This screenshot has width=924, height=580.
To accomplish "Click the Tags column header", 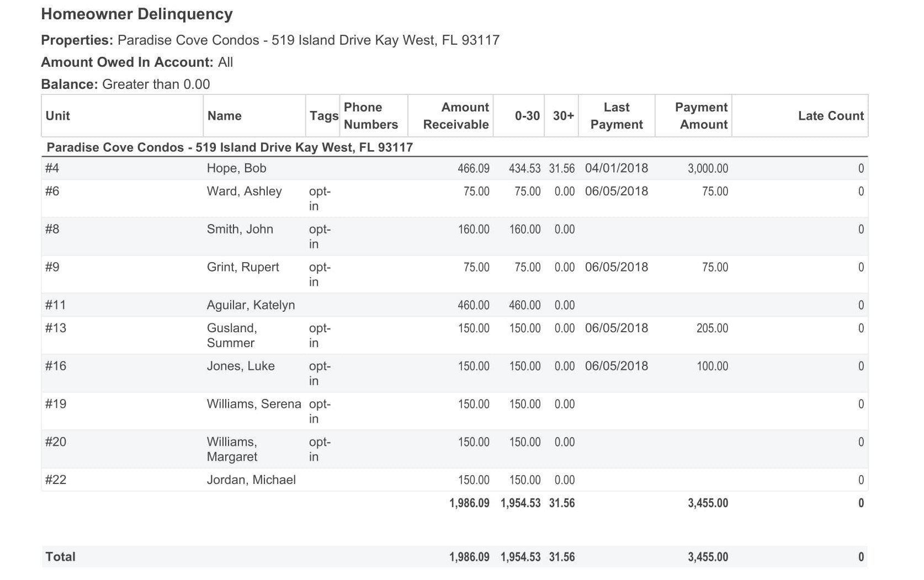I will pyautogui.click(x=323, y=116).
